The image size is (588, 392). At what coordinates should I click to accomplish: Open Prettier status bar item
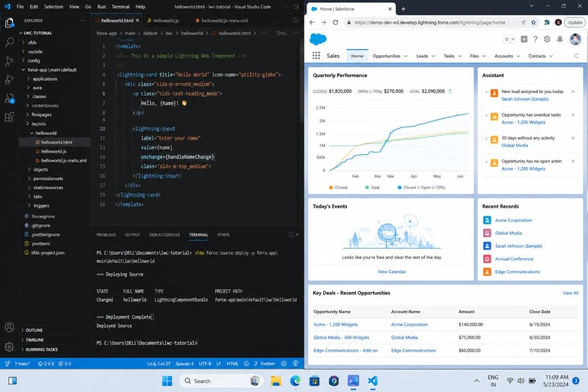tap(265, 364)
